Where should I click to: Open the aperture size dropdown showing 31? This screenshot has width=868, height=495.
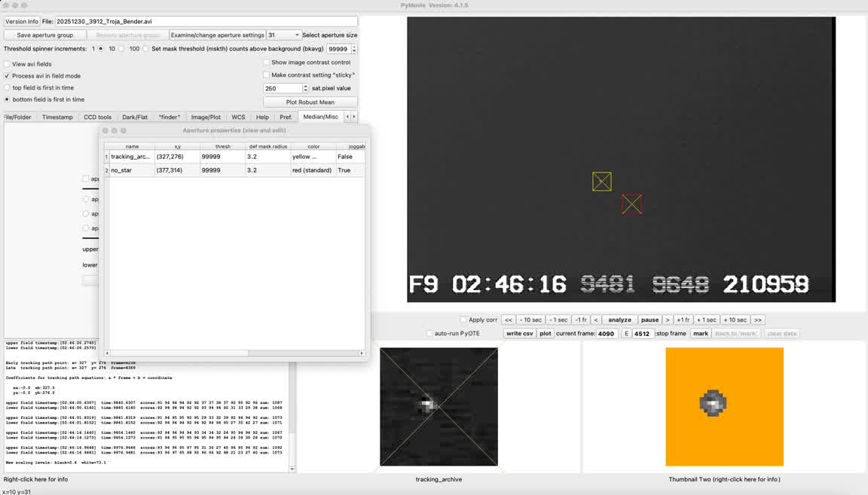[284, 35]
